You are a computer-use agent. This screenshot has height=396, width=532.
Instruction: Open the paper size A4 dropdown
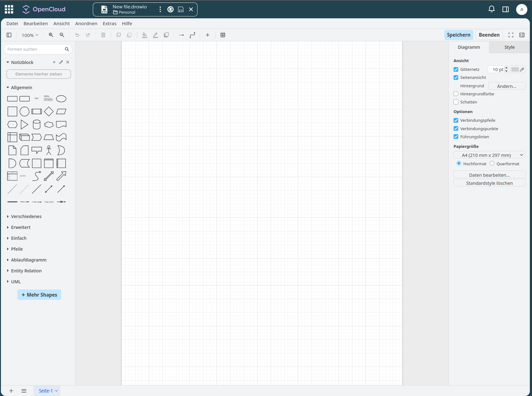[489, 155]
